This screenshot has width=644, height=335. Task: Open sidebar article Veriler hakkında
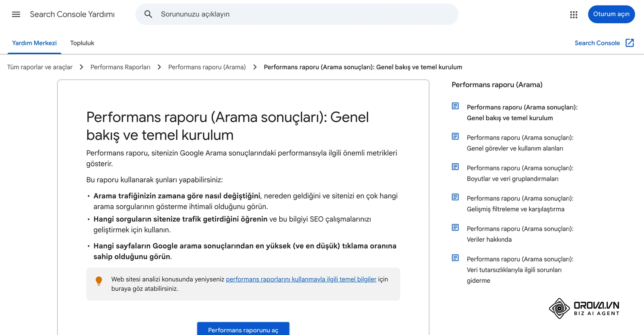coord(520,234)
